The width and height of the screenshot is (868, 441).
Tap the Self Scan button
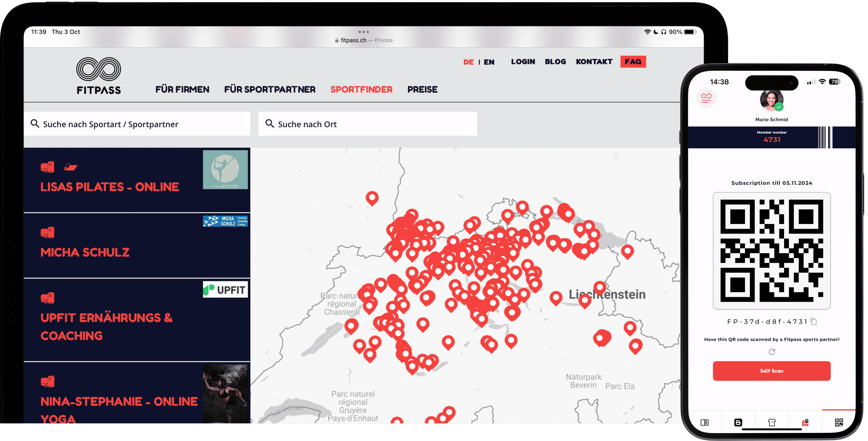click(771, 371)
